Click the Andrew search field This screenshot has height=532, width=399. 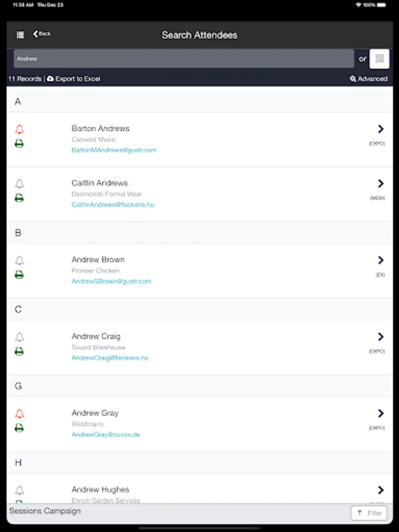click(184, 59)
